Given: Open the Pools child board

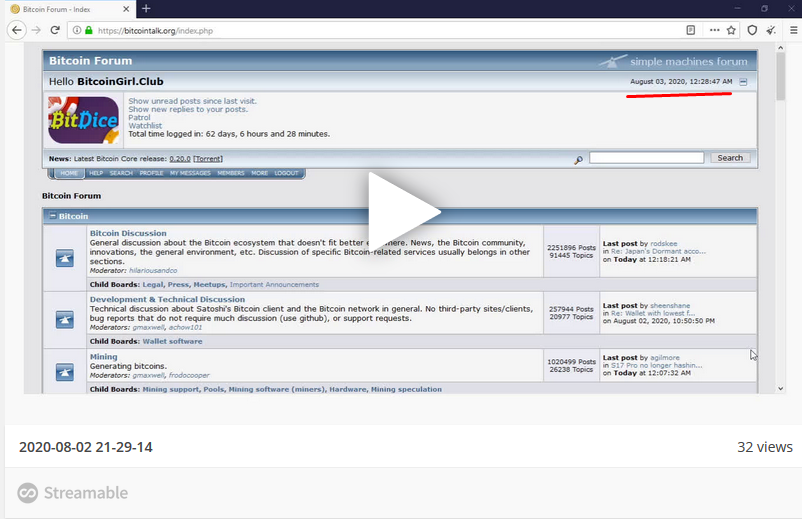Looking at the screenshot, I should (x=213, y=390).
